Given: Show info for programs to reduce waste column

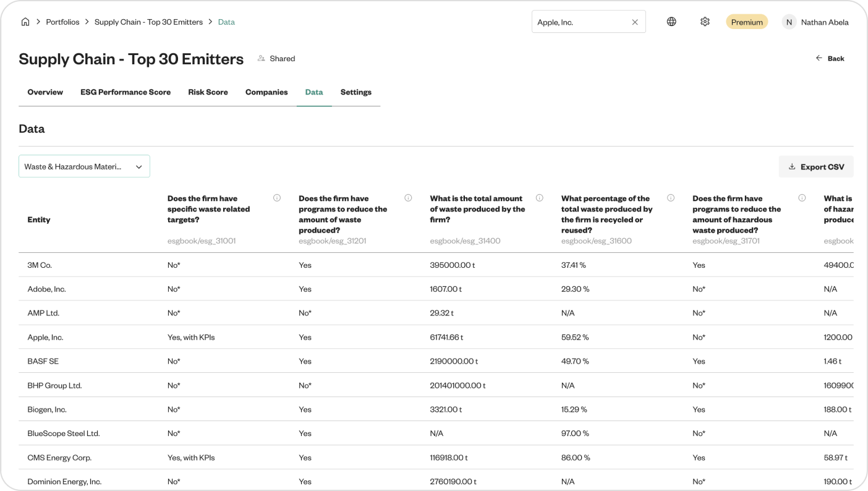Looking at the screenshot, I should [408, 198].
